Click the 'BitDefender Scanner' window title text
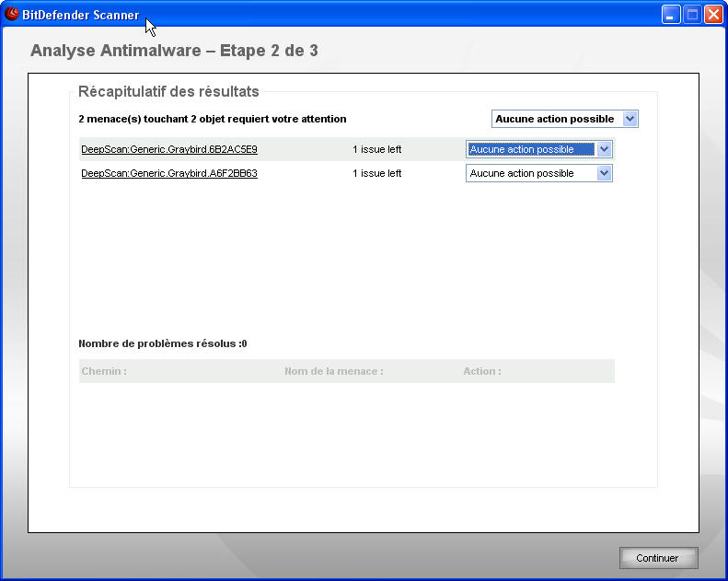 point(80,16)
